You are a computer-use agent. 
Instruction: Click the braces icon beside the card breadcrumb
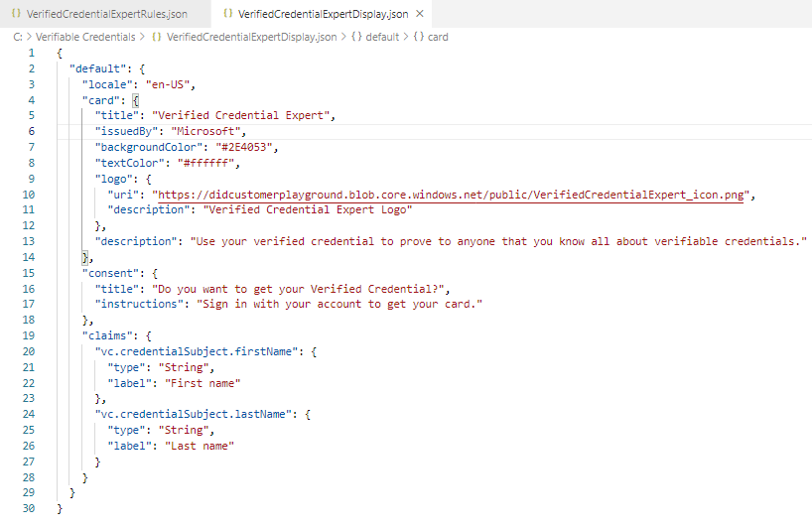[418, 37]
